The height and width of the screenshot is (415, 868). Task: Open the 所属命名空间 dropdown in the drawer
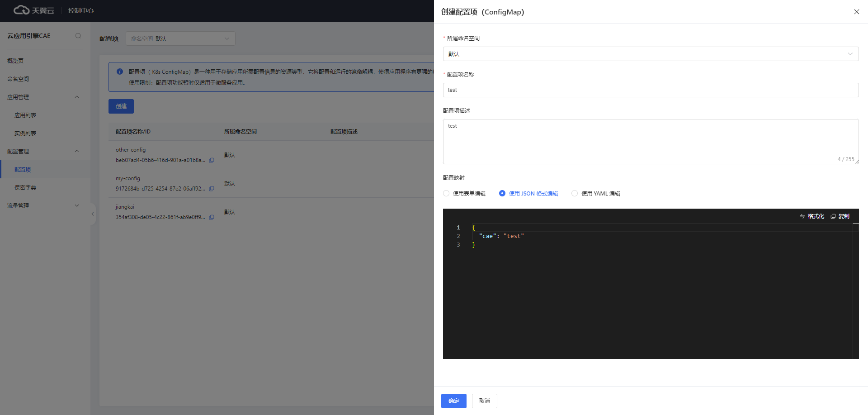651,54
